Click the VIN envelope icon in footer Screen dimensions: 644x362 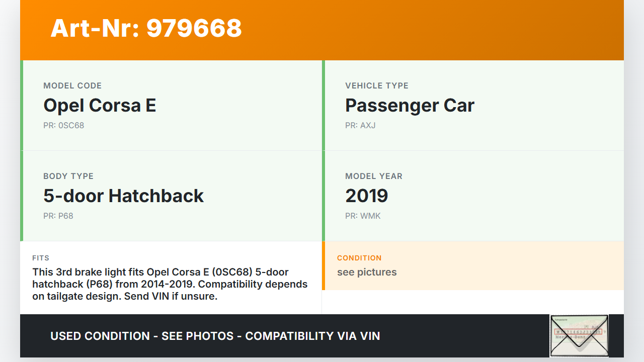[579, 336]
